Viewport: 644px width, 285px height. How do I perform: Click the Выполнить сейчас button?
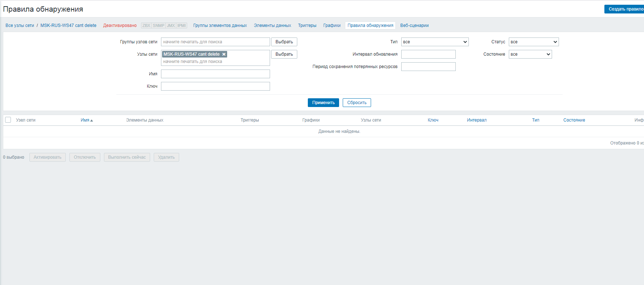[x=127, y=157]
